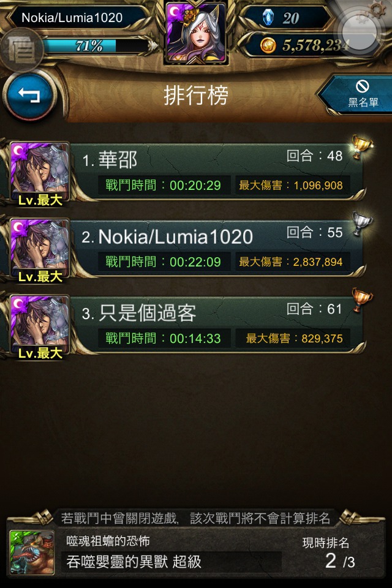Open the 黑名單 blacklist button
This screenshot has height=588, width=392.
[x=358, y=94]
